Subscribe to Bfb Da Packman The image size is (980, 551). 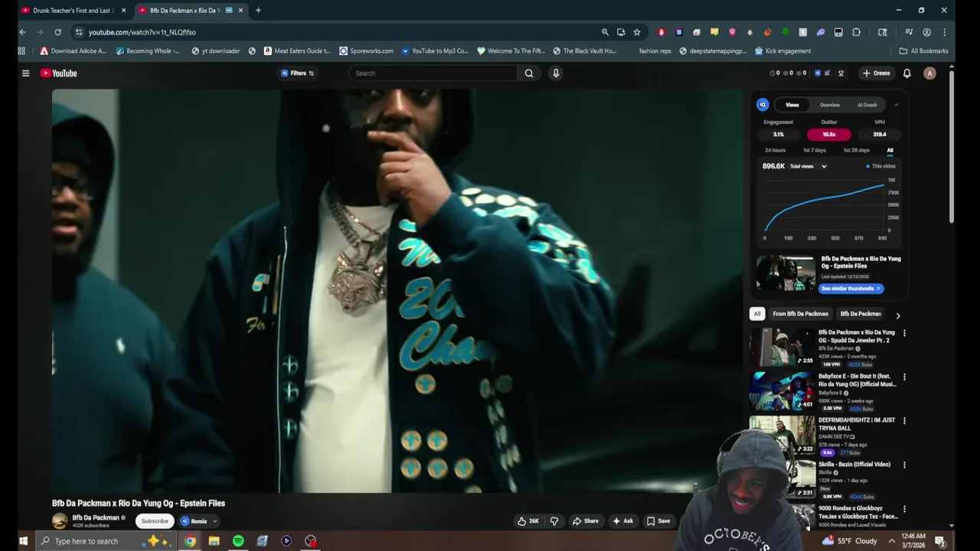[x=154, y=521]
